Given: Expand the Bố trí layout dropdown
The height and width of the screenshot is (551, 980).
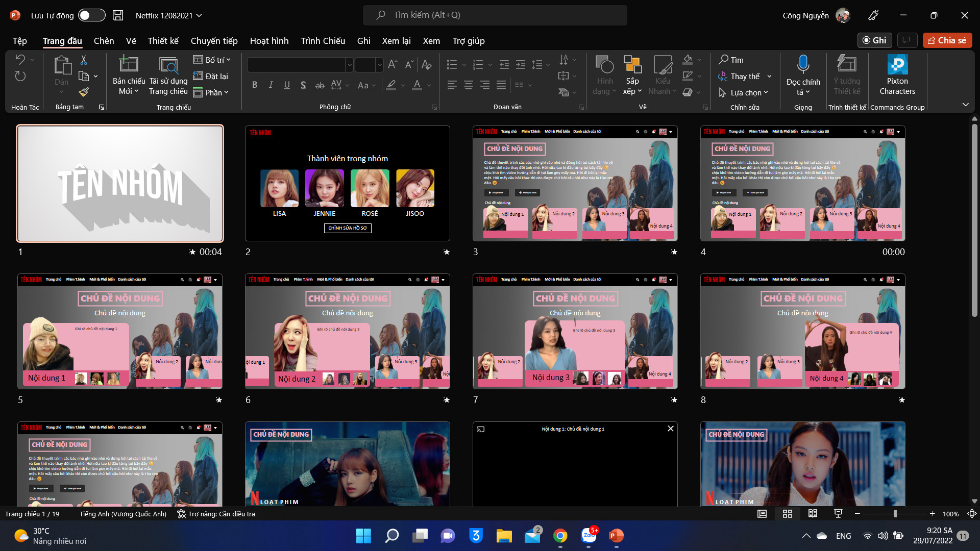Looking at the screenshot, I should tap(229, 59).
